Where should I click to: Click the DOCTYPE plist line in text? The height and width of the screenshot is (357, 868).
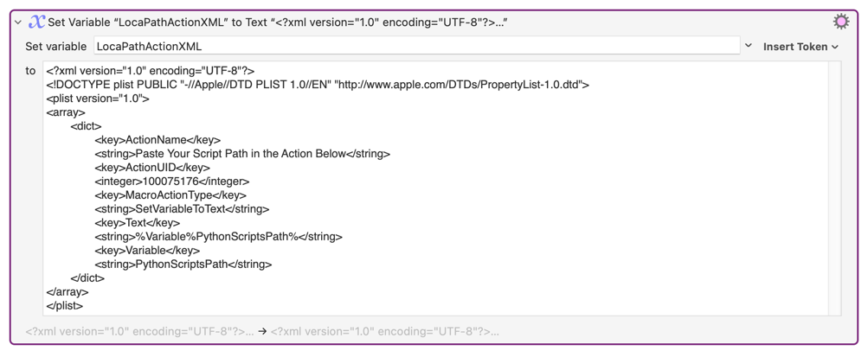click(318, 85)
